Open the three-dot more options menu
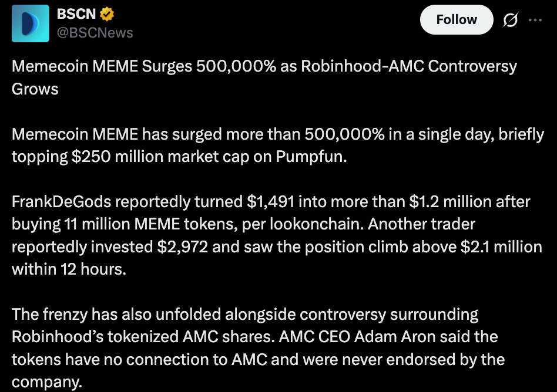 coord(535,20)
